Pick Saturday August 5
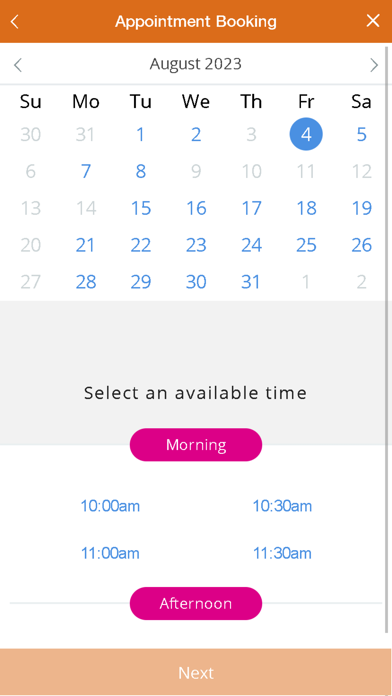The width and height of the screenshot is (392, 696). 361,134
